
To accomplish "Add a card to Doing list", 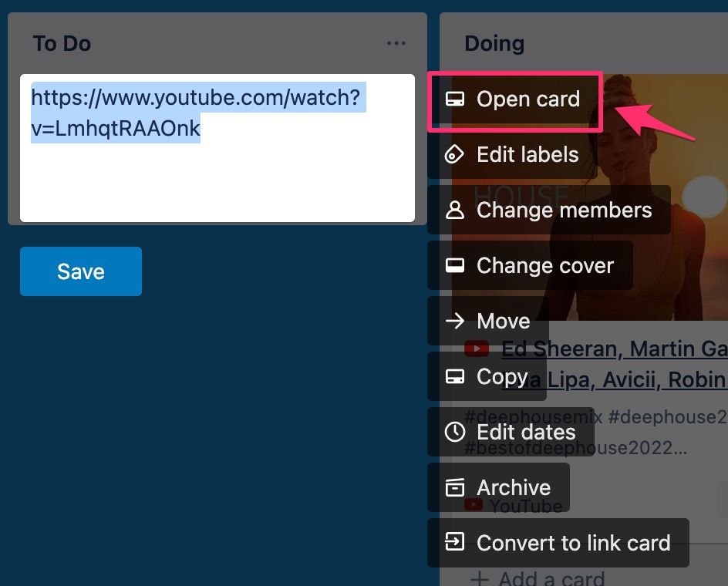I will (538, 578).
